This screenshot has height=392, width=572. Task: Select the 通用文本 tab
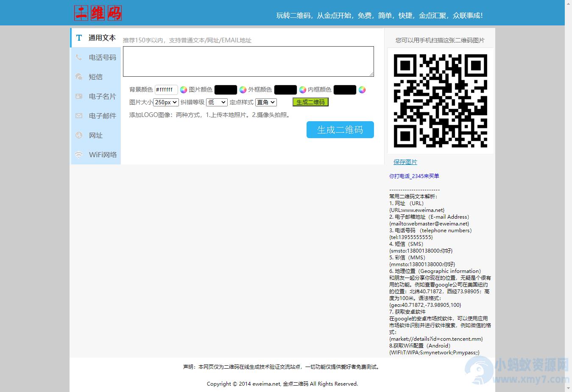95,38
